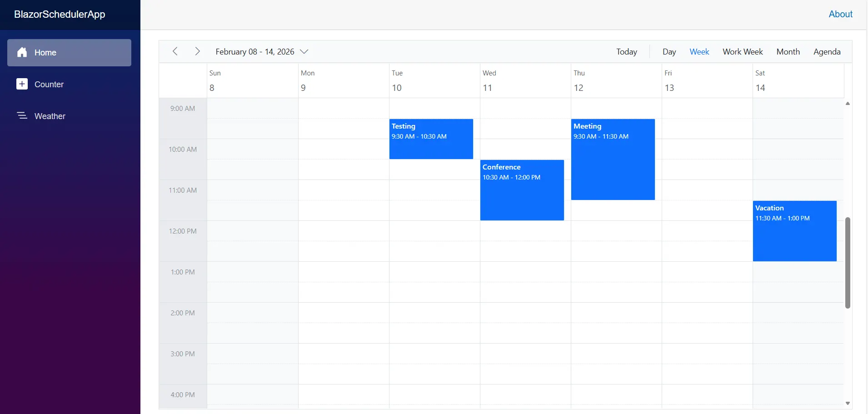The height and width of the screenshot is (414, 868).
Task: Select the Tue 10 date header
Action: click(434, 80)
